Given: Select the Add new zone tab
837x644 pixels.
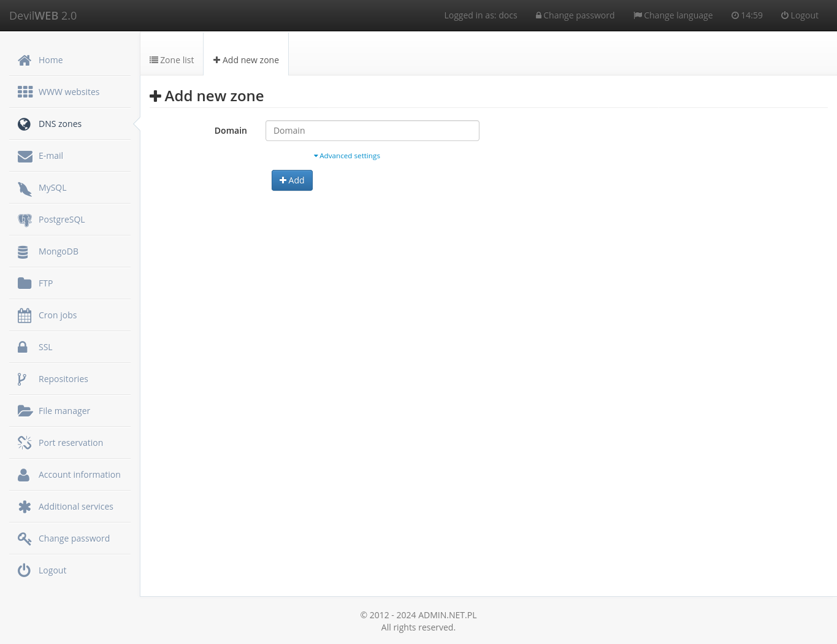Looking at the screenshot, I should click(246, 59).
